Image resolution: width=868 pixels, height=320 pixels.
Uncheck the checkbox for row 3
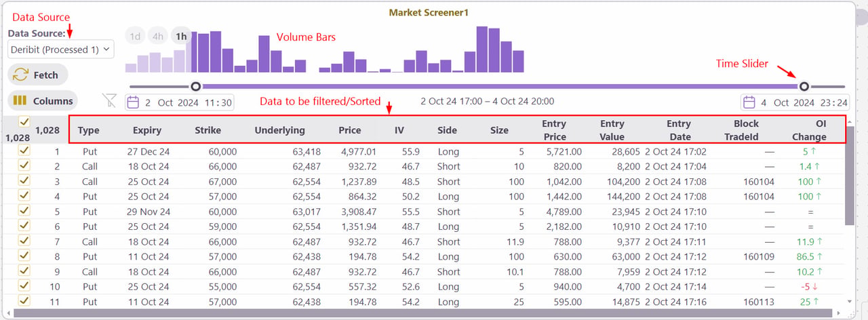[x=24, y=181]
